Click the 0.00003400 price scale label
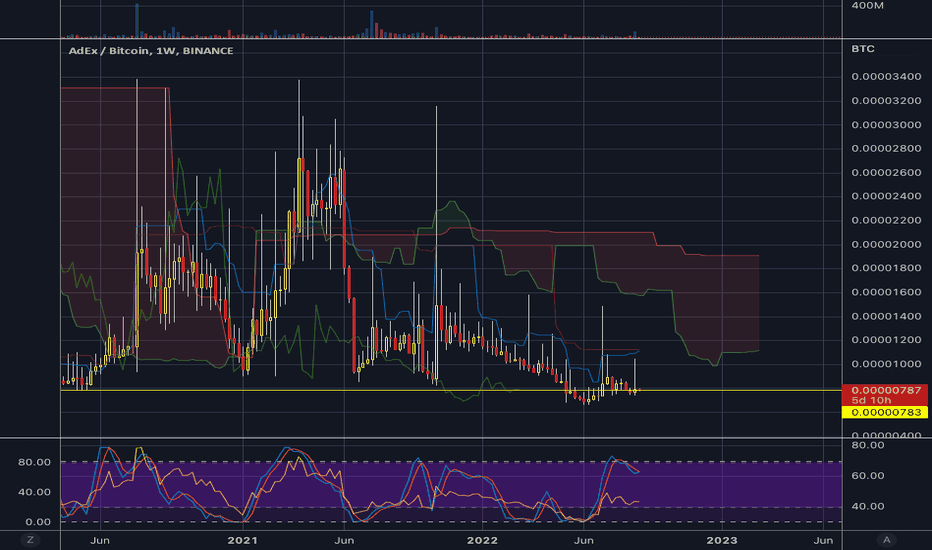Viewport: 932px width, 550px height. coord(886,76)
